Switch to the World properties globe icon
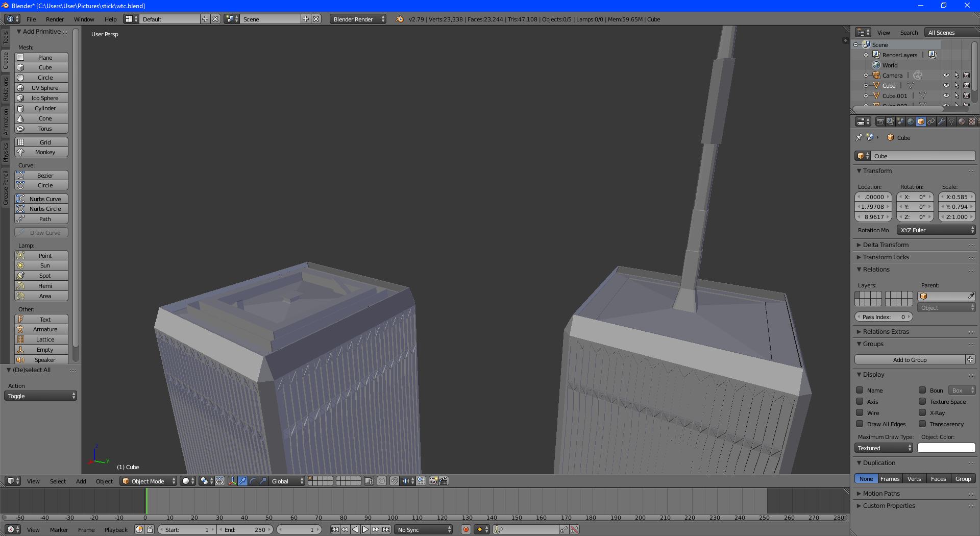This screenshot has width=980, height=536. [911, 121]
